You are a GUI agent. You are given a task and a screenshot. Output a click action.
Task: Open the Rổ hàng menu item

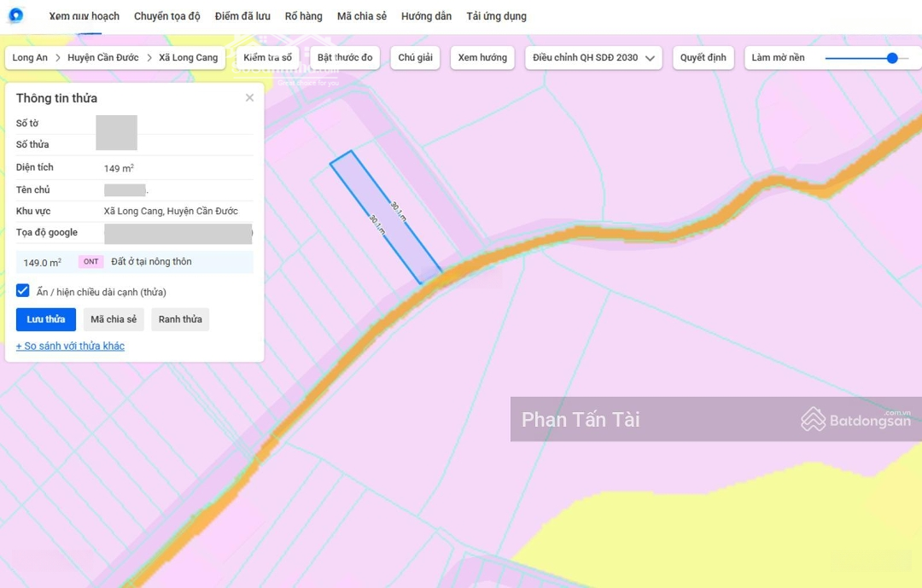303,16
